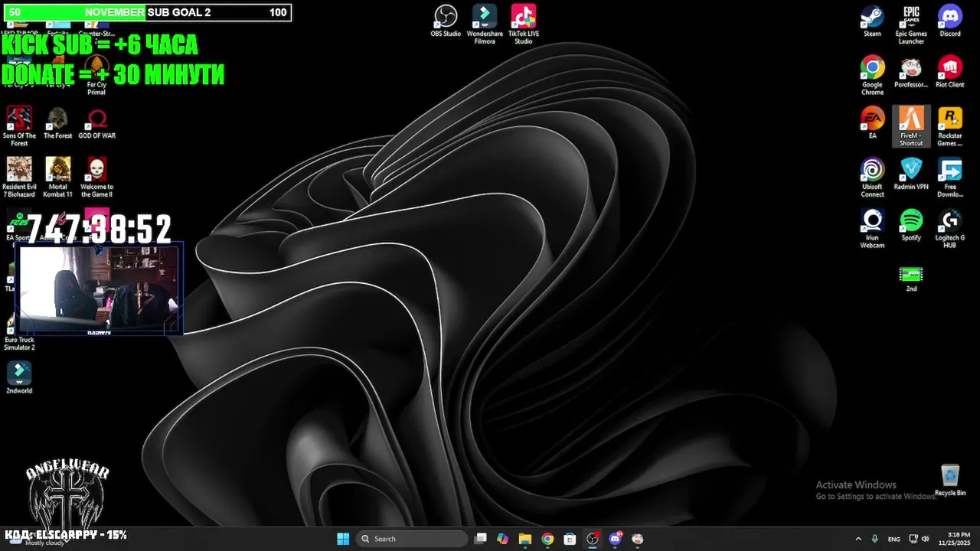Open the OBS Studio desktop shortcut

pos(446,21)
